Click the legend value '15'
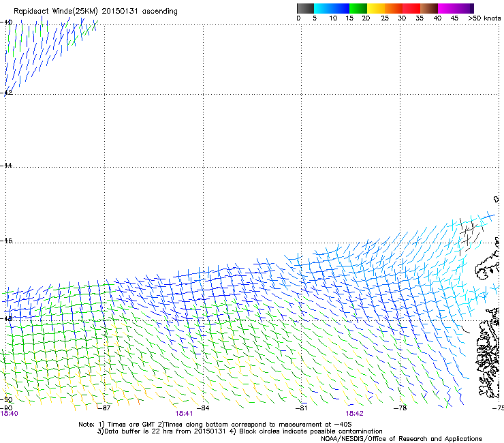This screenshot has width=504, height=443. (349, 18)
